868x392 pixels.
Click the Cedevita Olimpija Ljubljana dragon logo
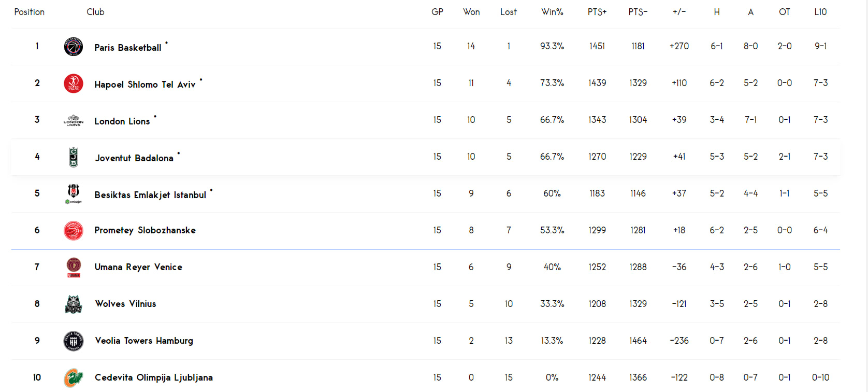74,378
